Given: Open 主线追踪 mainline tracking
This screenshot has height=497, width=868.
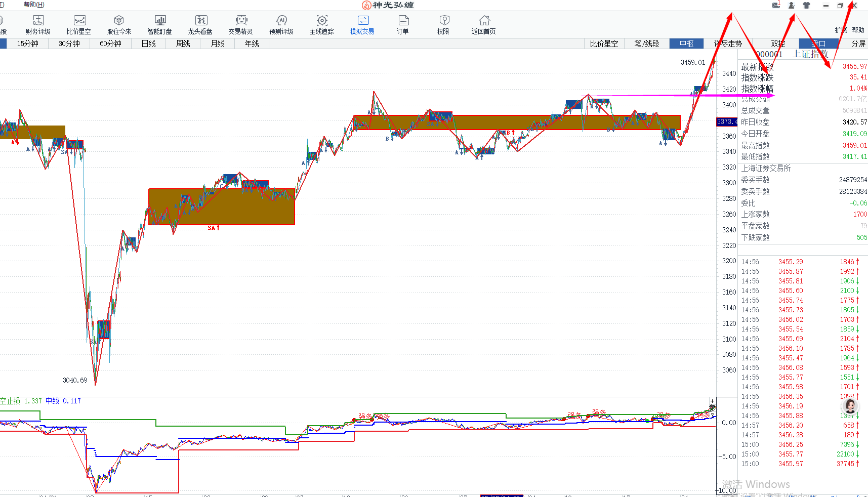Looking at the screenshot, I should (321, 24).
